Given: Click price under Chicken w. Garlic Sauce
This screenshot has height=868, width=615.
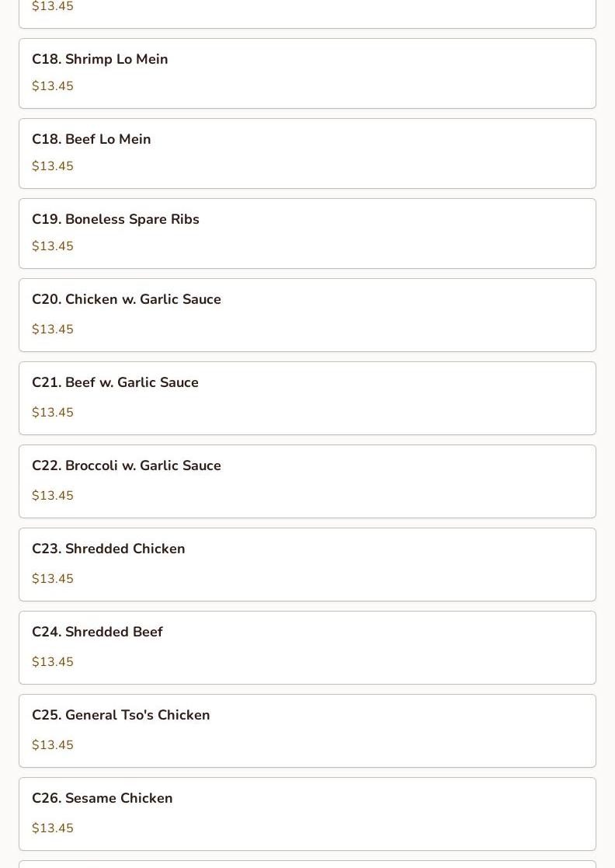Looking at the screenshot, I should (x=53, y=329).
